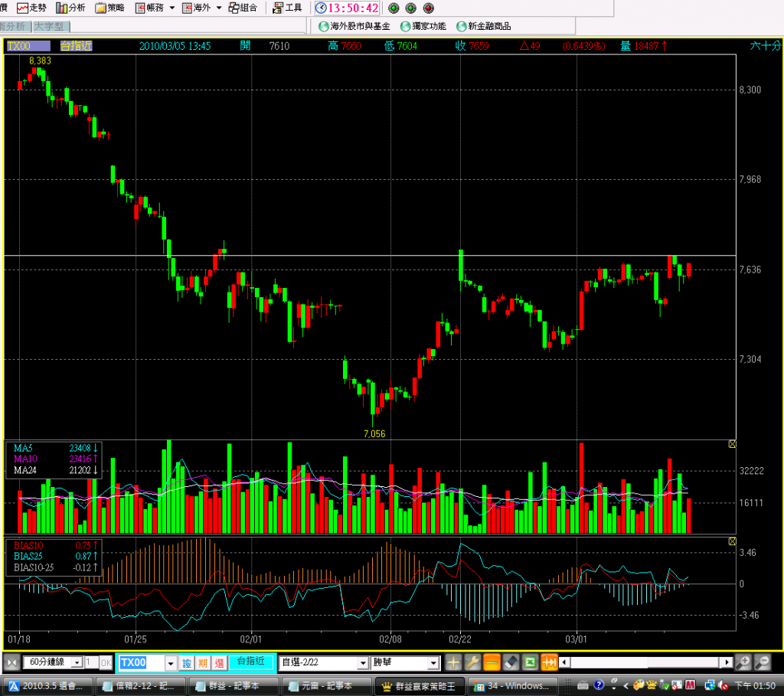Click the red status light
The height and width of the screenshot is (696, 784).
point(429,8)
